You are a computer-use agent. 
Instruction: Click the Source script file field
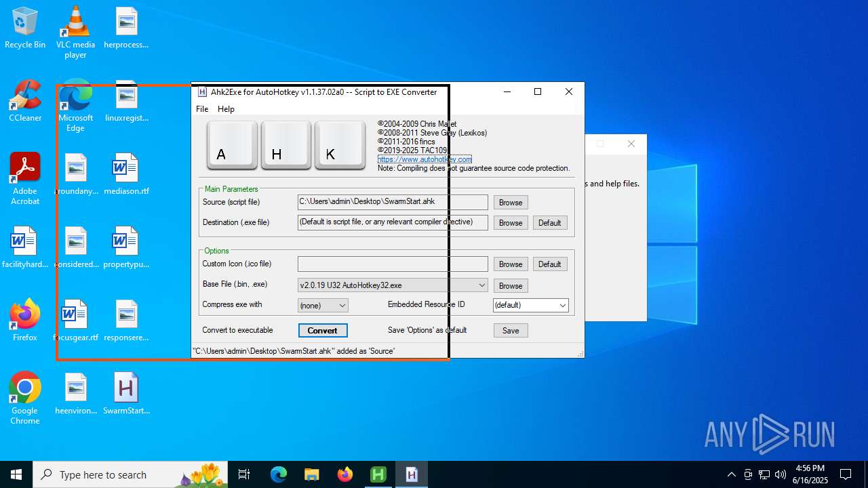[393, 202]
